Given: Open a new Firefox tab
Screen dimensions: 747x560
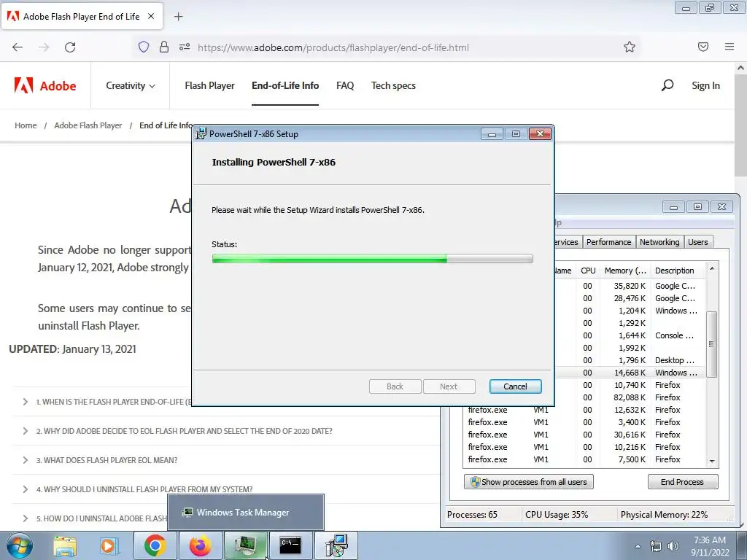Looking at the screenshot, I should [178, 17].
